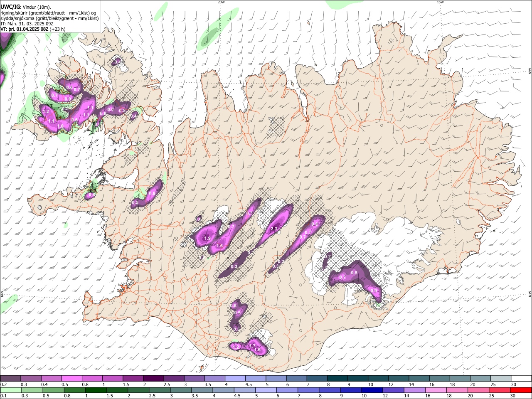Select the mauve swatch between 0.3 and 0.4

[x=31, y=378]
